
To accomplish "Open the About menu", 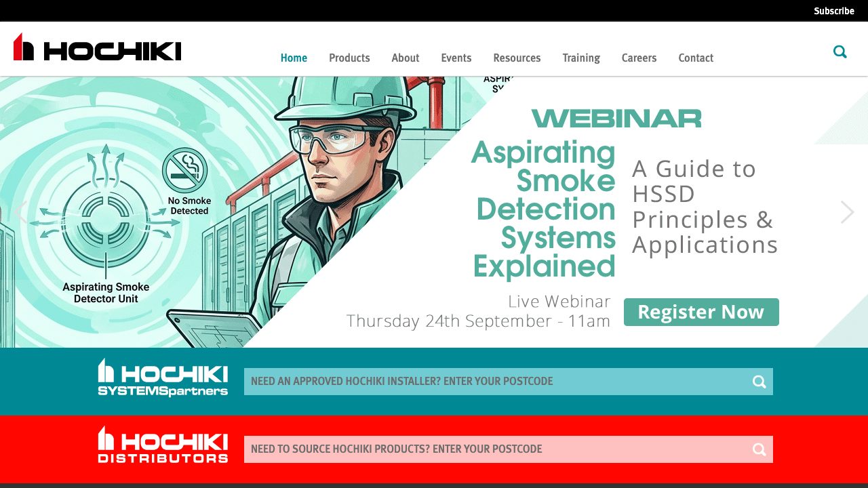I will 406,58.
